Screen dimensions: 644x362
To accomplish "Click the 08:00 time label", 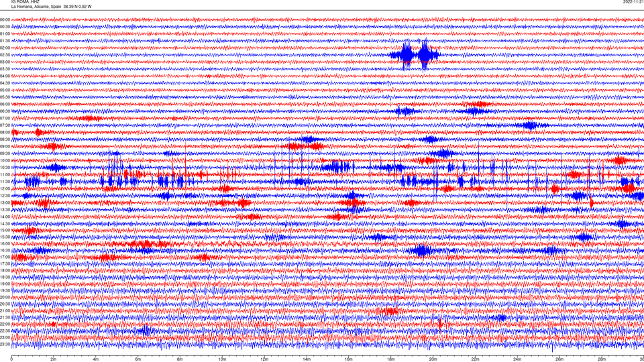I will pyautogui.click(x=5, y=132).
